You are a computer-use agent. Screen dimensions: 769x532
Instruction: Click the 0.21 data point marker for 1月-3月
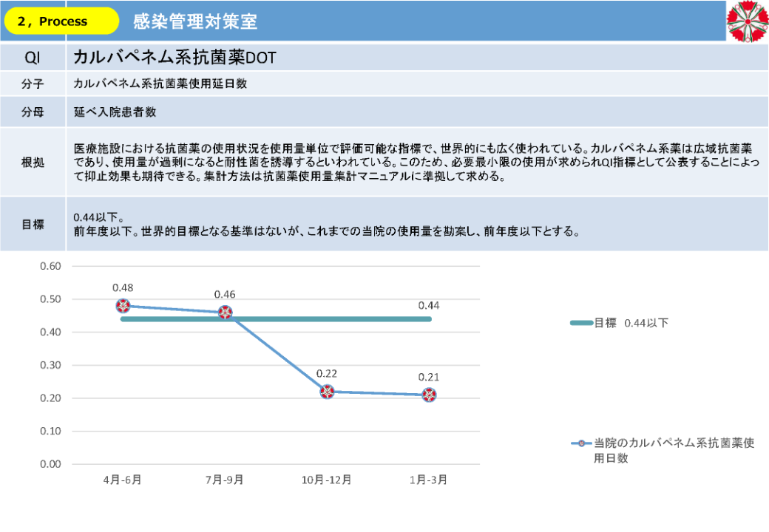tap(429, 395)
